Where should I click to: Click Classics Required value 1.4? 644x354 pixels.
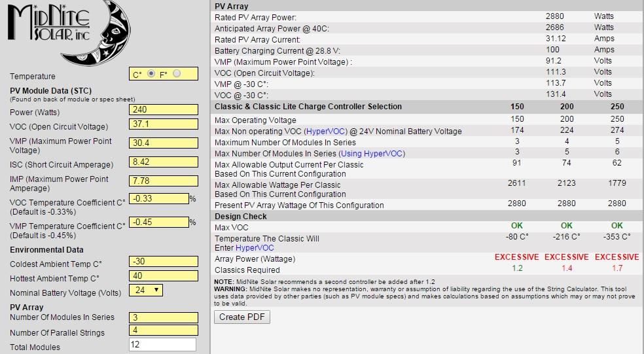(567, 268)
